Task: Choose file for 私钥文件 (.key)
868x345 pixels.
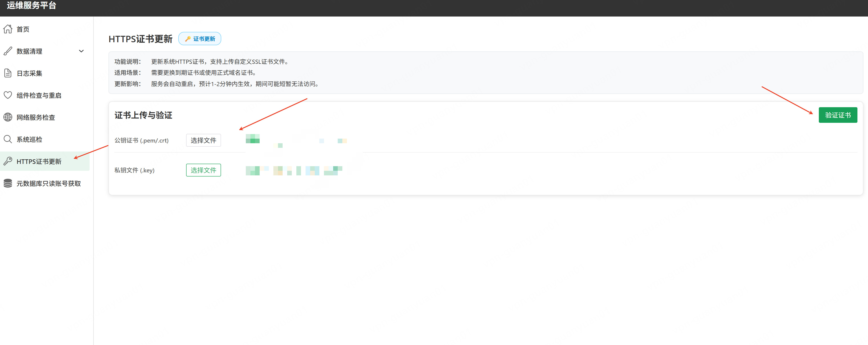Action: [203, 170]
